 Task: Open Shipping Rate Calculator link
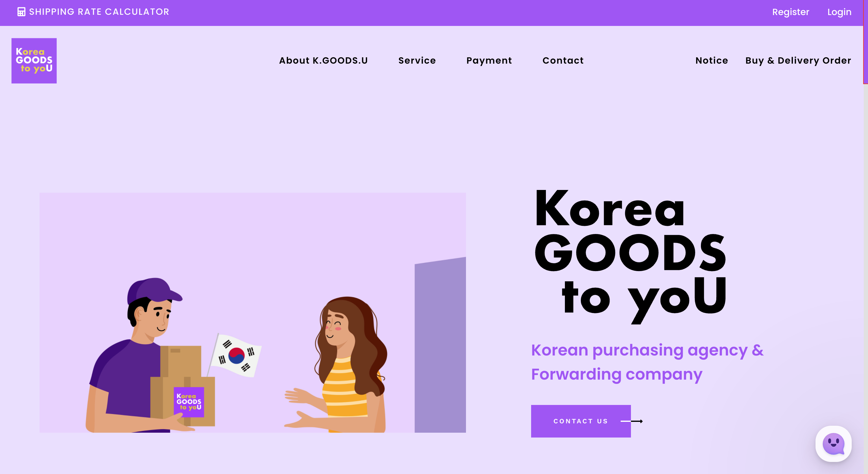pos(93,12)
